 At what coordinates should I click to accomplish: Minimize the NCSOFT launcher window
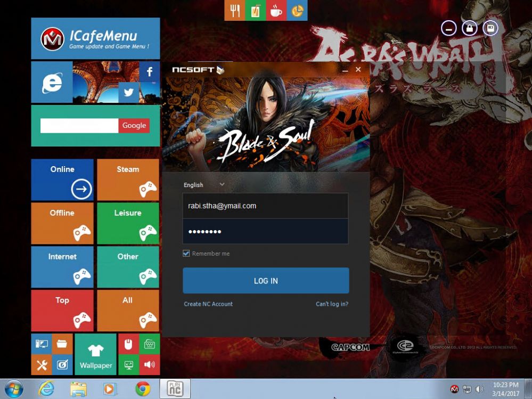click(346, 70)
